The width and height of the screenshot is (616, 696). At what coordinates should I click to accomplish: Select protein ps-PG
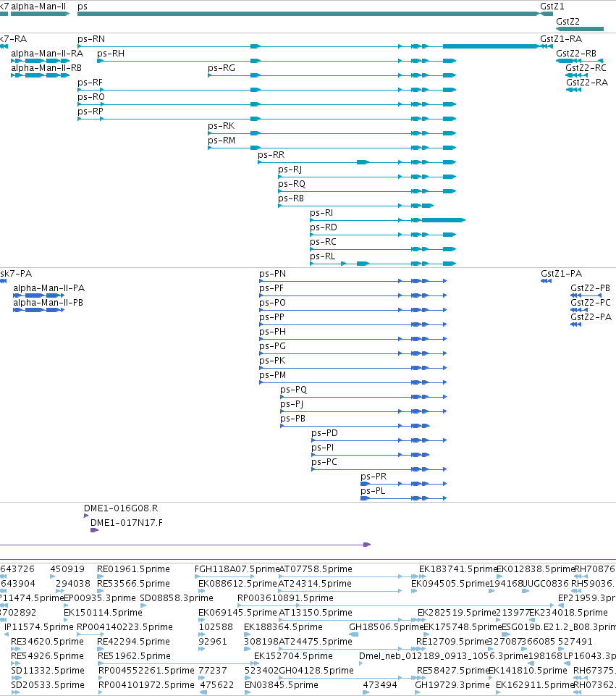click(x=273, y=346)
